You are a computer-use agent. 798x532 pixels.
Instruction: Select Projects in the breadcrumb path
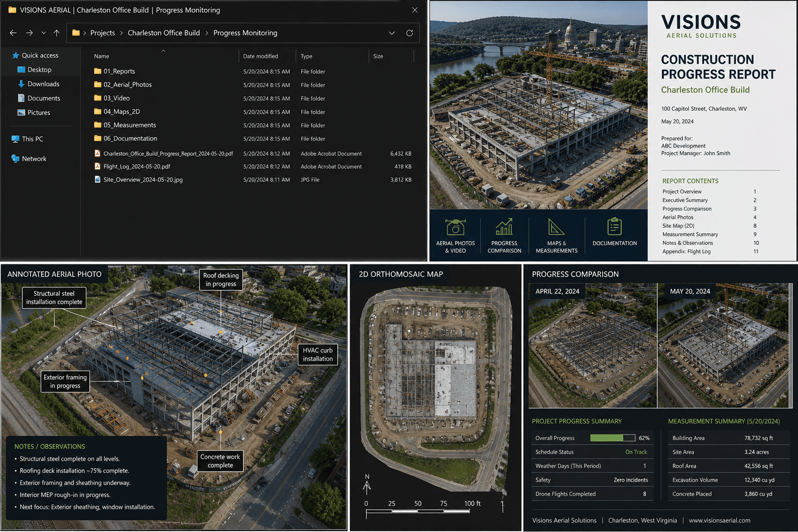103,33
